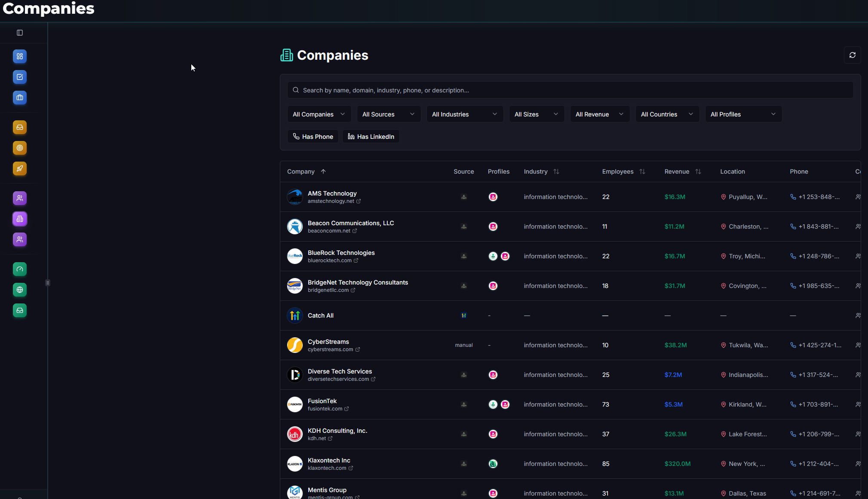
Task: Open the target icon in sidebar
Action: coord(20,148)
